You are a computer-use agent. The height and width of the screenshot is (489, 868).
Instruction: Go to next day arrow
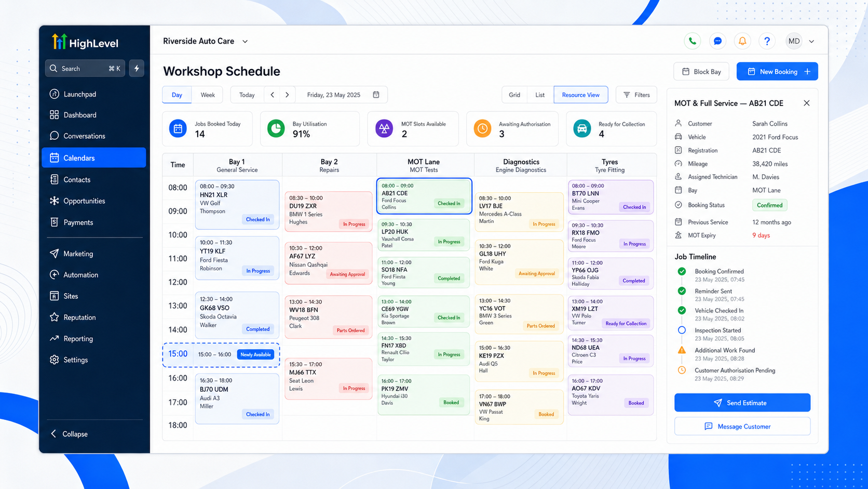pos(287,95)
